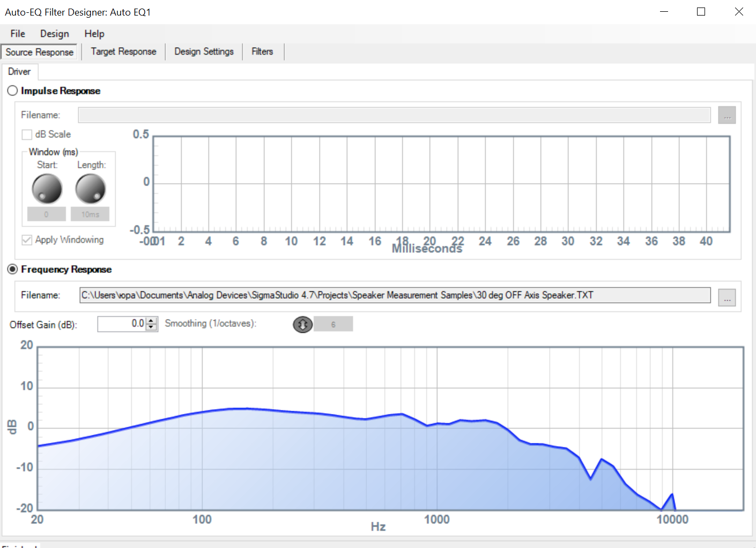756x548 pixels.
Task: Select the Driver sub-tab
Action: point(19,72)
